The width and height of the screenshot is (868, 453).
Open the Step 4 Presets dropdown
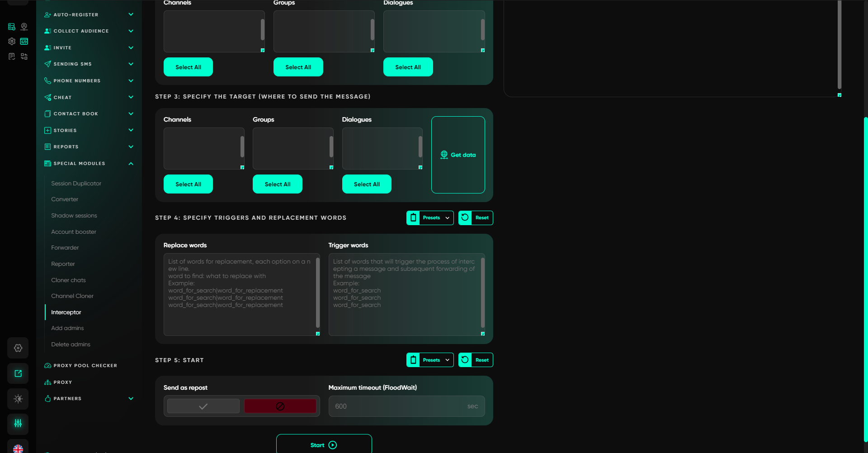click(430, 218)
